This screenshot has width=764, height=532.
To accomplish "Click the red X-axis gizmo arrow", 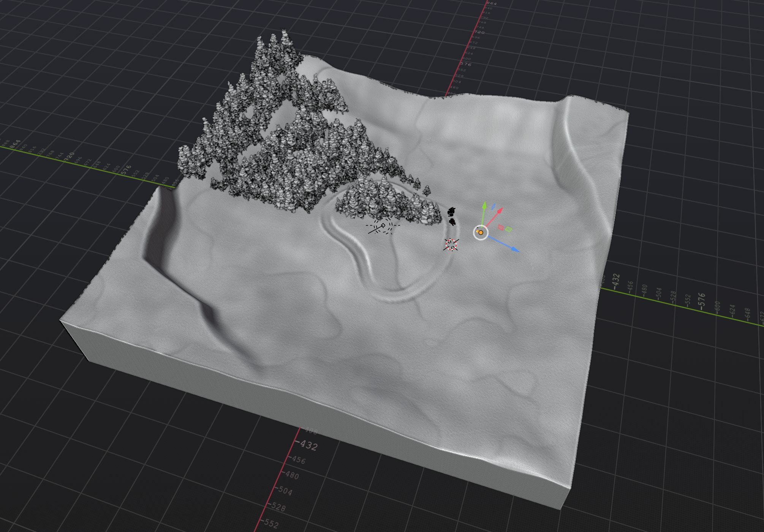I will tap(500, 211).
